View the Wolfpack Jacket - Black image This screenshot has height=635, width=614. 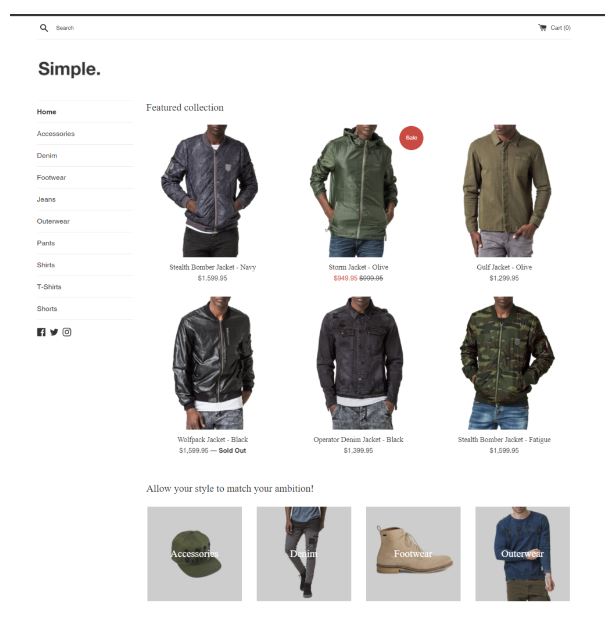point(212,363)
